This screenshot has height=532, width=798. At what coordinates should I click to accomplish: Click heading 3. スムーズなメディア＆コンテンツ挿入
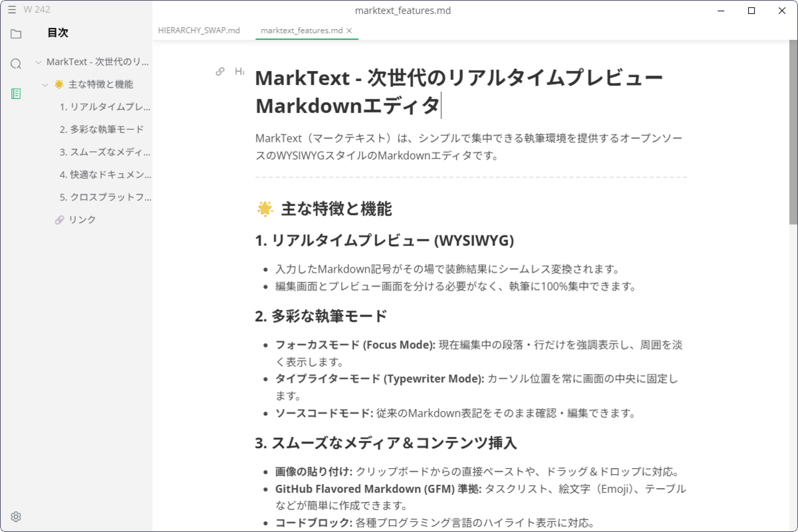[386, 443]
